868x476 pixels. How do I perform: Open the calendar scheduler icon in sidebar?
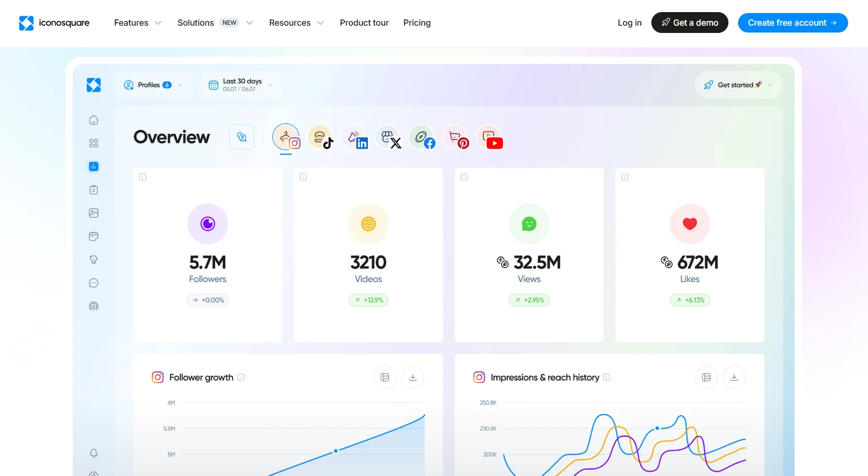tap(94, 237)
